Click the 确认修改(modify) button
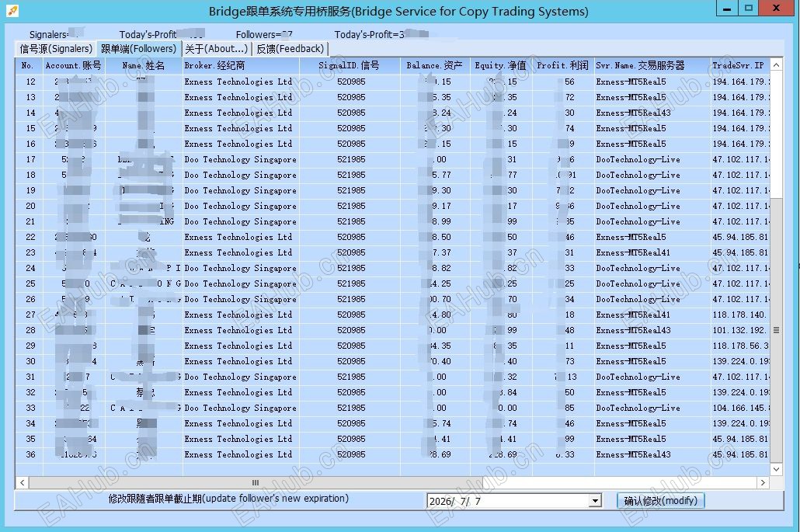The height and width of the screenshot is (532, 800). click(661, 500)
